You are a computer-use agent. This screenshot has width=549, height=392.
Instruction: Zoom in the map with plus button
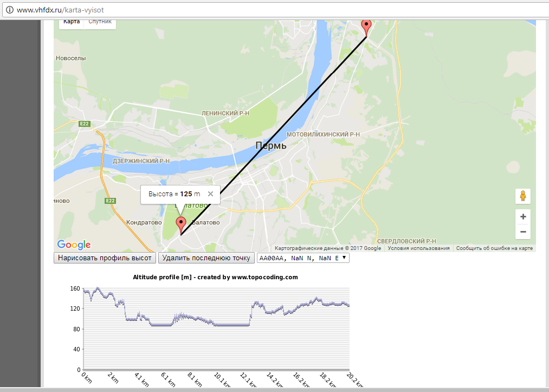[x=523, y=217]
